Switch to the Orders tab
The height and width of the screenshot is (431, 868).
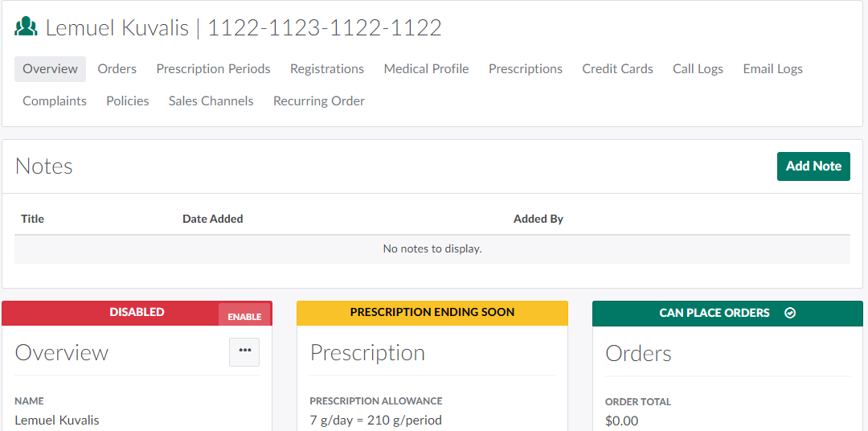pos(117,69)
